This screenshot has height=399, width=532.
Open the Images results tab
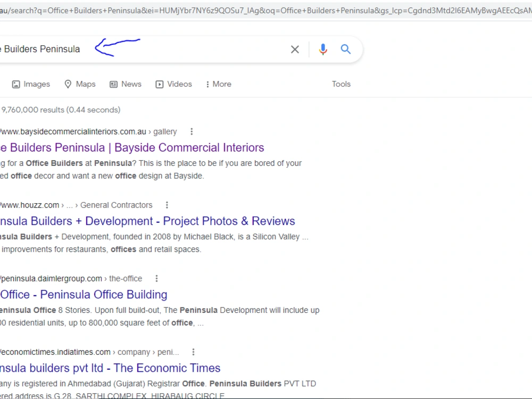pyautogui.click(x=31, y=84)
